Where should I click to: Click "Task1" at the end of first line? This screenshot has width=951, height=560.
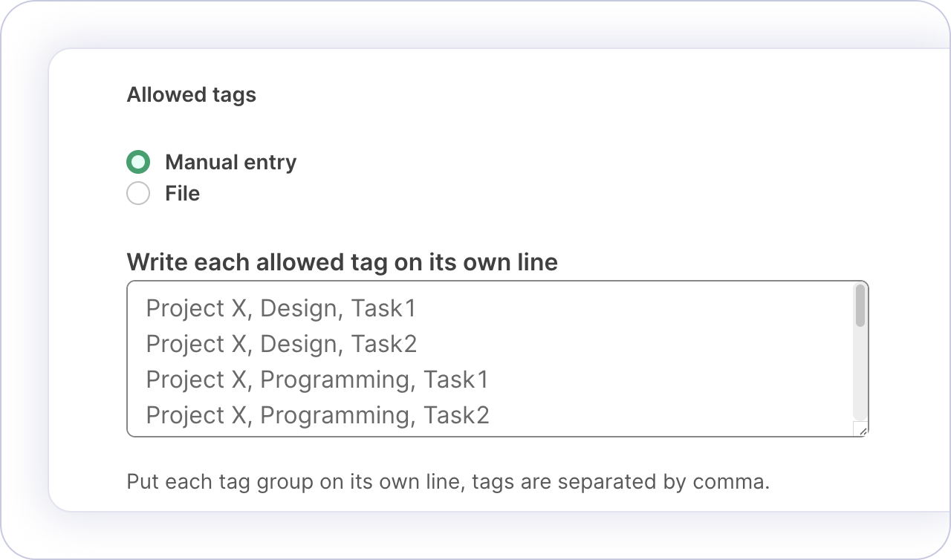coord(383,308)
